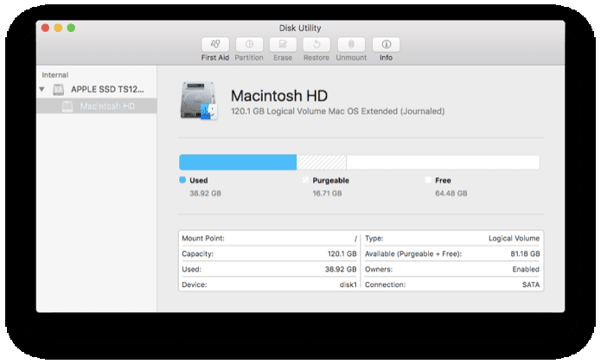601x364 pixels.
Task: Click the Macintosh HD sidebar volume icon
Action: coord(67,106)
